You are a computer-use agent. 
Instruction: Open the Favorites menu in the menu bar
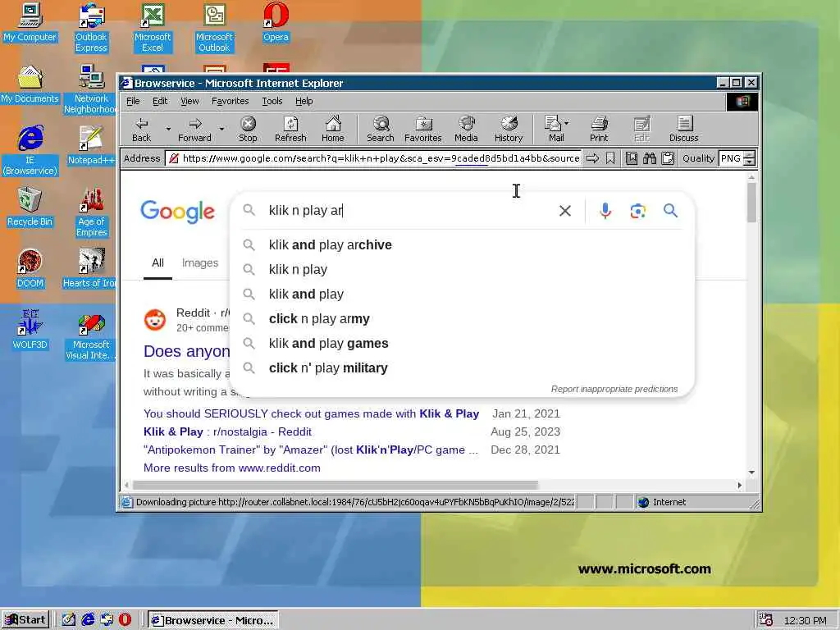tap(231, 101)
